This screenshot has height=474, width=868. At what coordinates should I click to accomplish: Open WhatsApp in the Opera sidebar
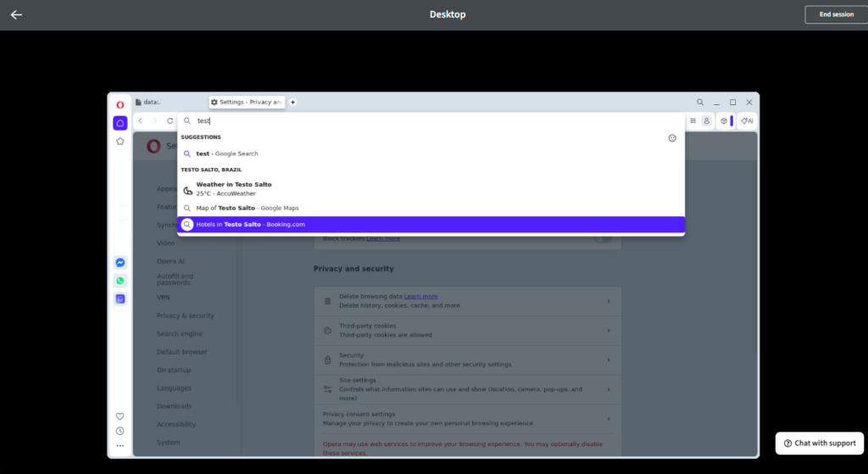pyautogui.click(x=120, y=281)
